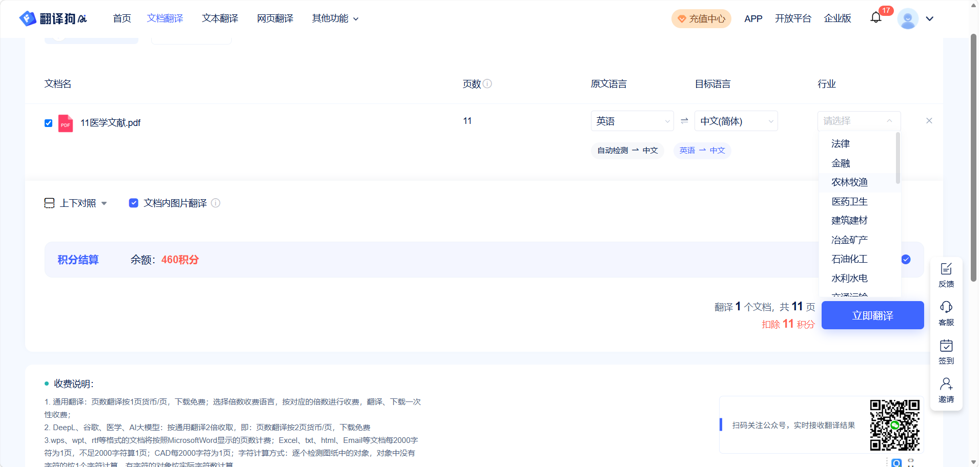This screenshot has width=980, height=467.
Task: Open 网页翻译 tab
Action: [275, 18]
